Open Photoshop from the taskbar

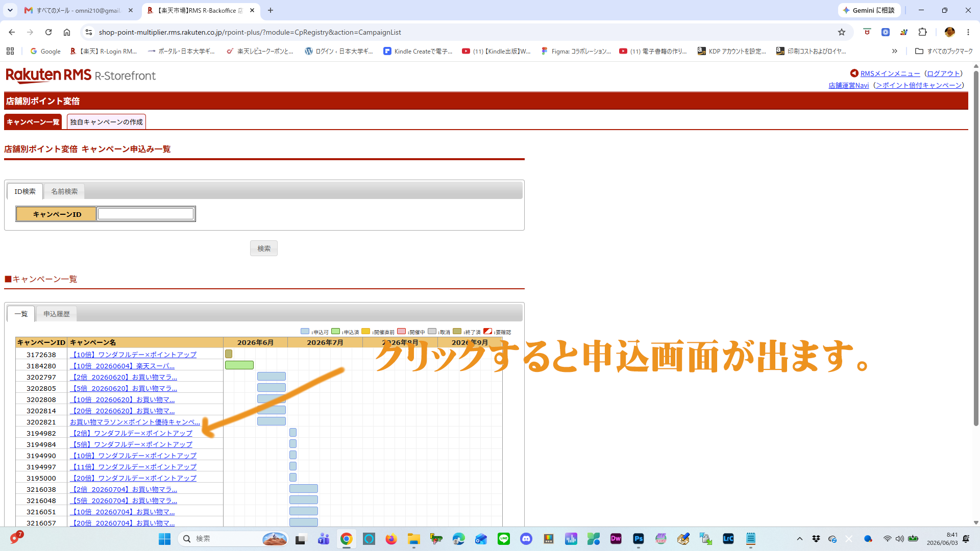(639, 539)
